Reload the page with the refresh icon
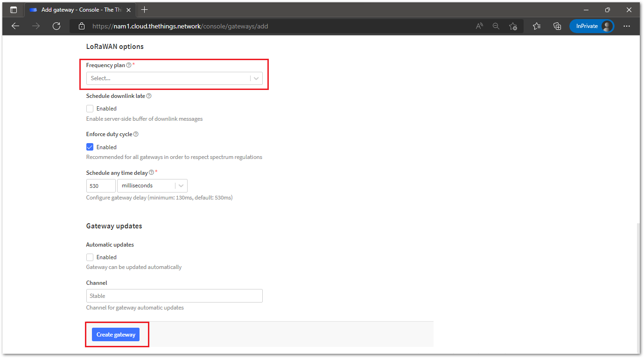 56,26
